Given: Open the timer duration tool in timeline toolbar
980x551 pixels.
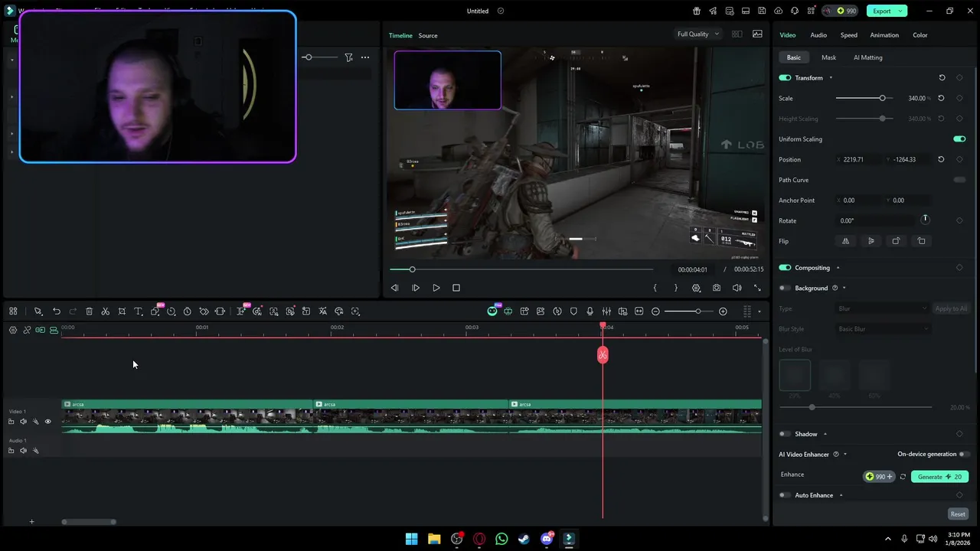Looking at the screenshot, I should click(x=187, y=311).
